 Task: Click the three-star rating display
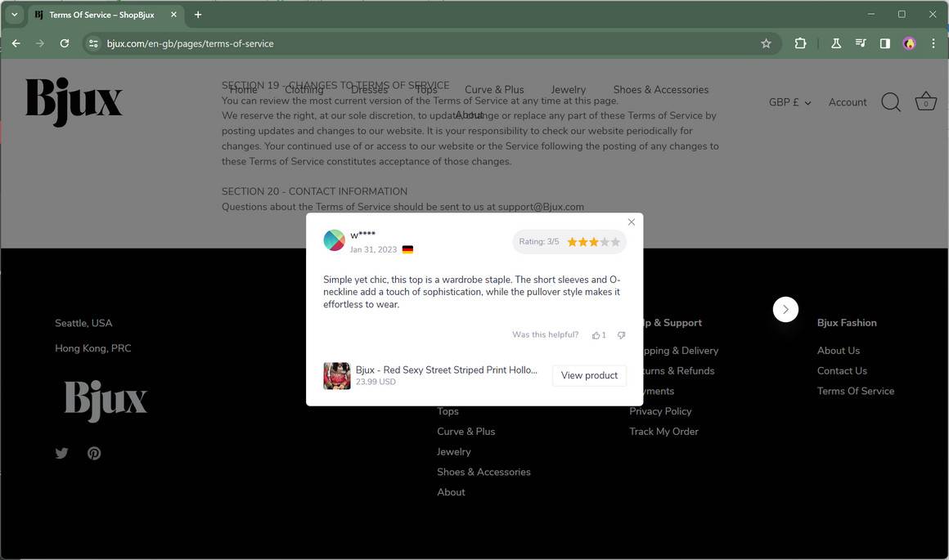click(x=593, y=242)
